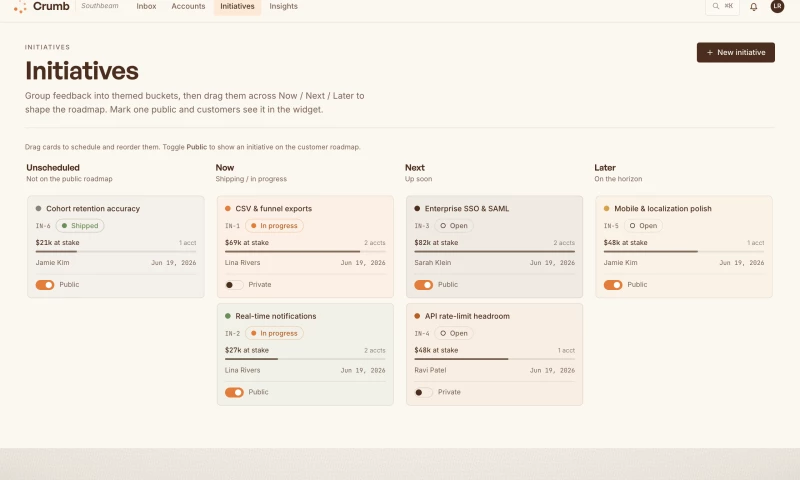The image size is (800, 480).
Task: Open the LR user avatar menu
Action: point(777,6)
